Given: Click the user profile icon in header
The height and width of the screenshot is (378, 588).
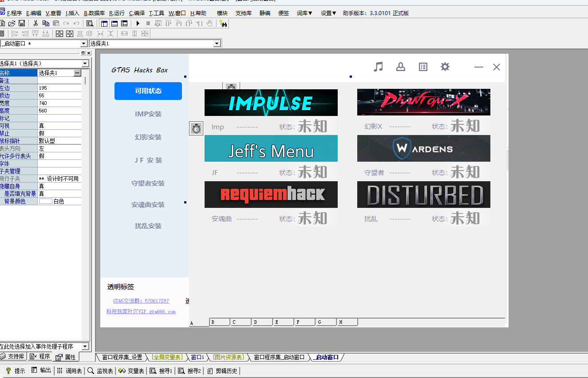Looking at the screenshot, I should [401, 67].
